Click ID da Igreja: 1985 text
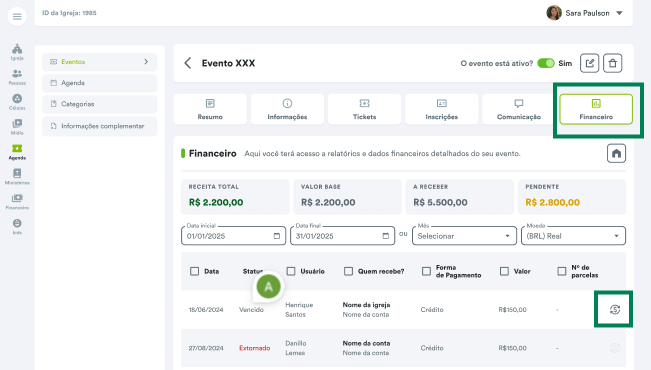651x370 pixels. click(x=69, y=13)
